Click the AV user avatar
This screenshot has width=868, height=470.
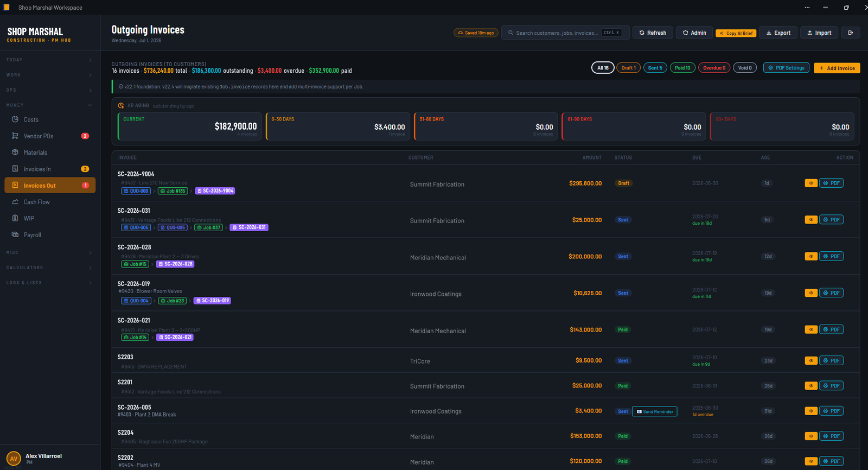coord(14,459)
